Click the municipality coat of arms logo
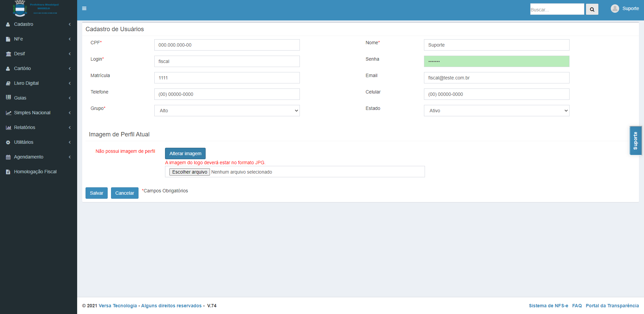Image resolution: width=644 pixels, height=314 pixels. pos(20,9)
